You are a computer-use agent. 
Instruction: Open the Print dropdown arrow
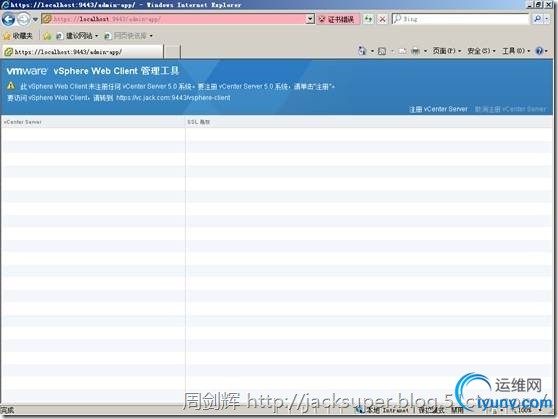[425, 51]
